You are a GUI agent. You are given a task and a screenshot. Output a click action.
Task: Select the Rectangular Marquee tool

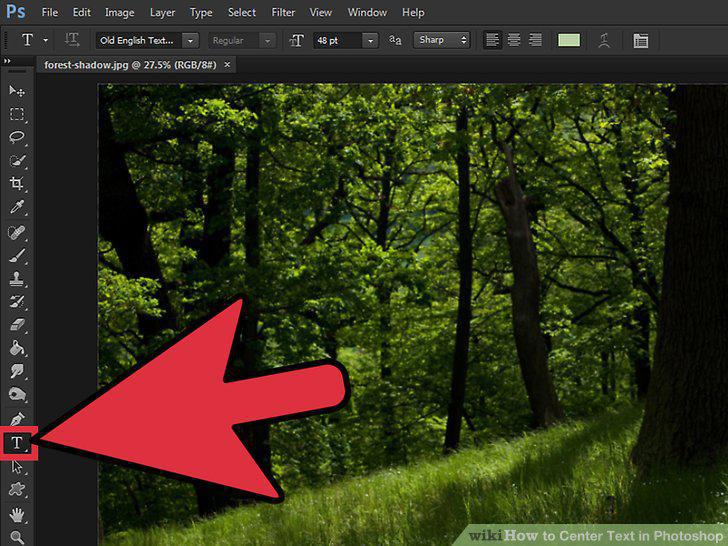[x=17, y=114]
